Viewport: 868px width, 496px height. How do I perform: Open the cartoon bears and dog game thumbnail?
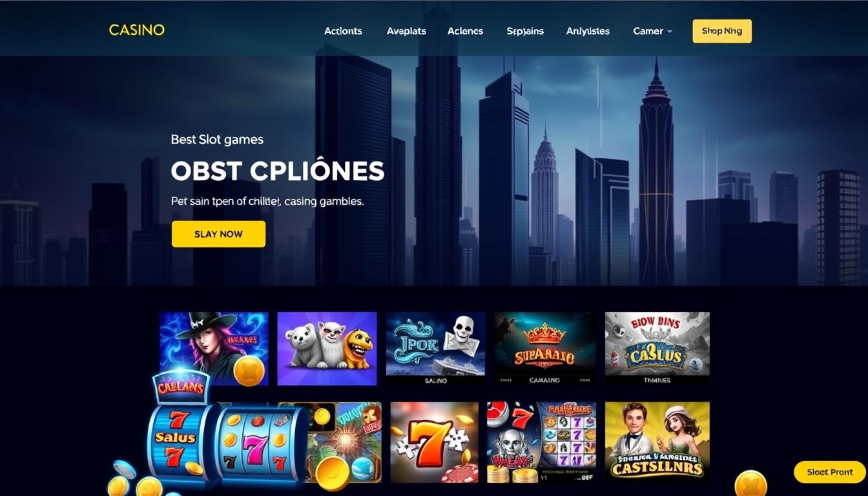(327, 349)
